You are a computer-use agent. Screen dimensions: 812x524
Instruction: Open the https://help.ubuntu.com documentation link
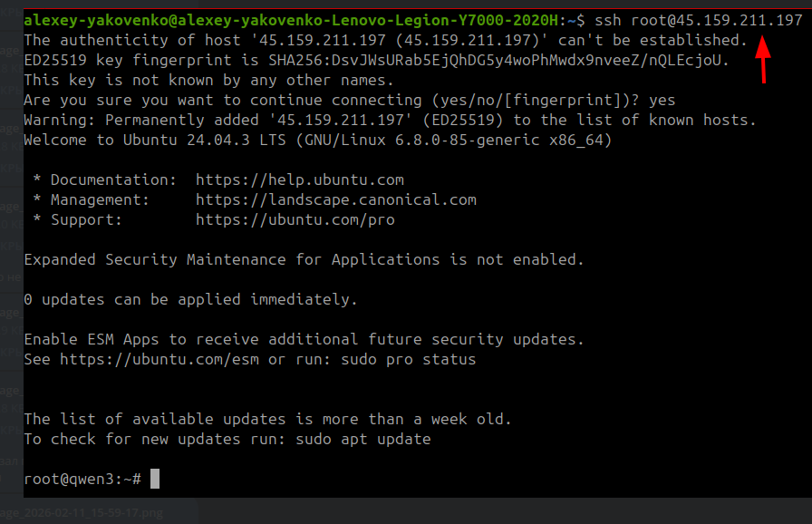pos(299,180)
